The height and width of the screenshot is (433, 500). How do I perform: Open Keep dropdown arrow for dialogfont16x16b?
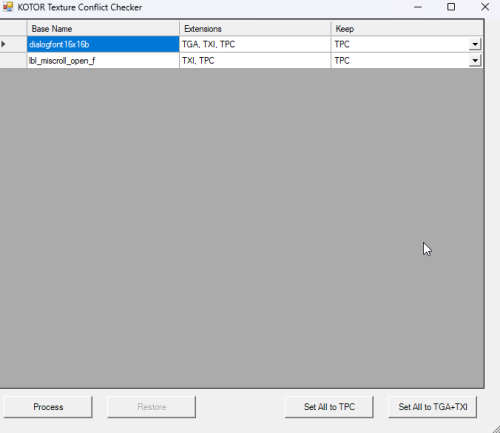pyautogui.click(x=475, y=44)
